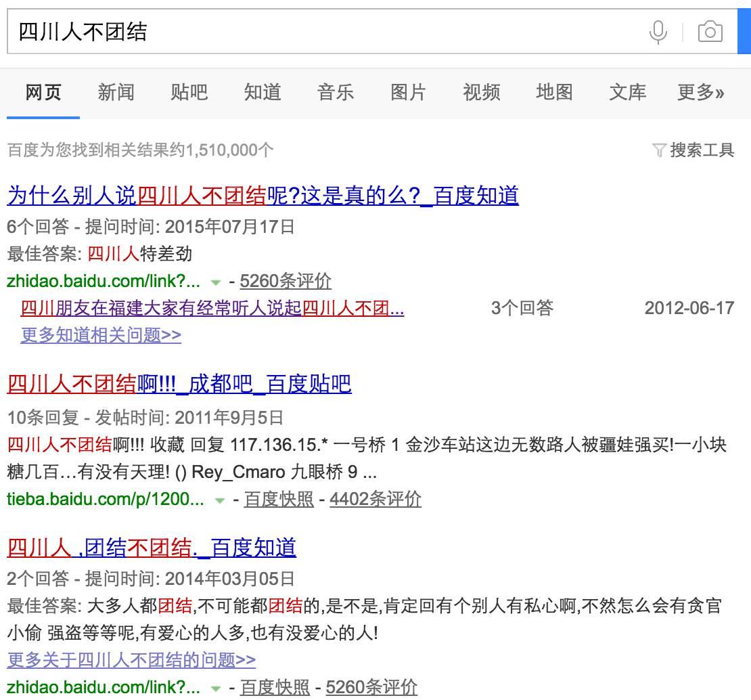Click text 10条回复 - 发帖时间: 2011年9月5日
751x700 pixels.
[145, 418]
